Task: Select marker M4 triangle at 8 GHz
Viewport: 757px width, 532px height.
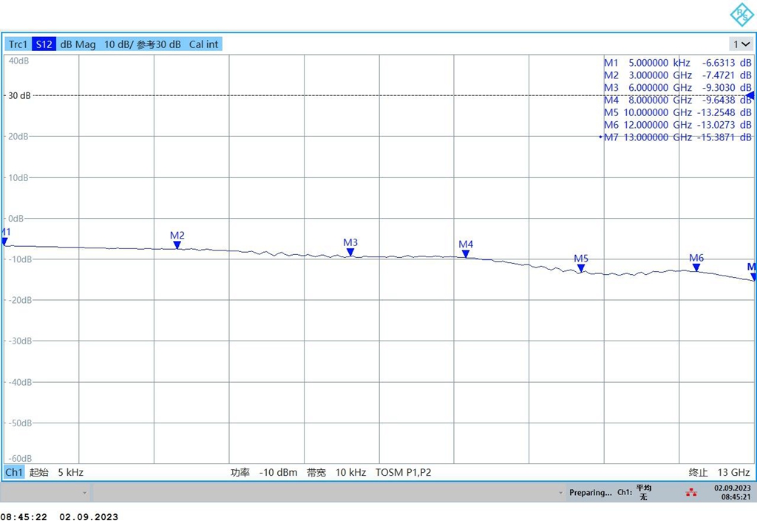Action: pos(466,253)
